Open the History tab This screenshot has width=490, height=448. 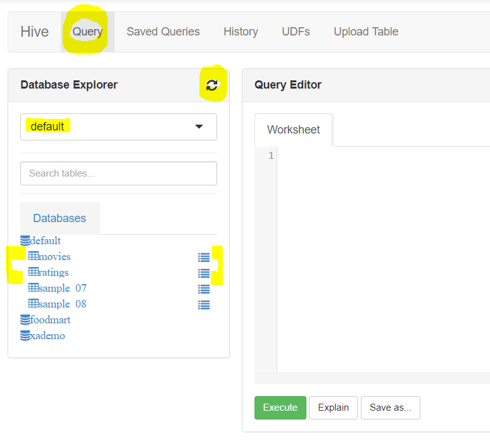pyautogui.click(x=241, y=32)
